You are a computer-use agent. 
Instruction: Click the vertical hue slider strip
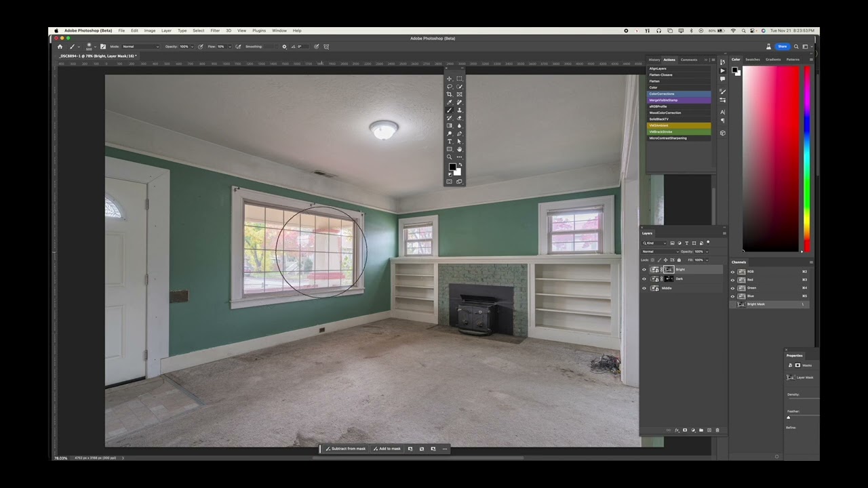tap(806, 159)
